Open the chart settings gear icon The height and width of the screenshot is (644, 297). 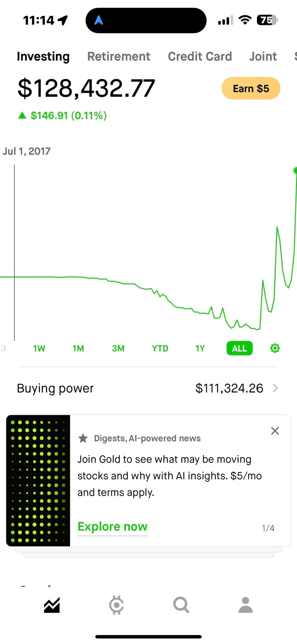click(x=275, y=348)
